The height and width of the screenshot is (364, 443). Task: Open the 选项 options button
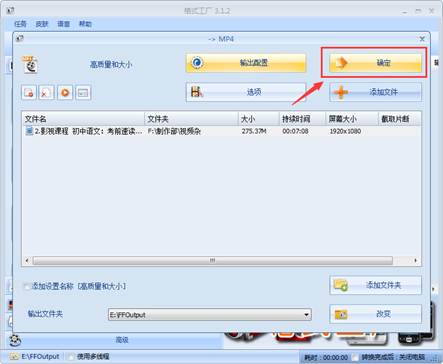(246, 92)
